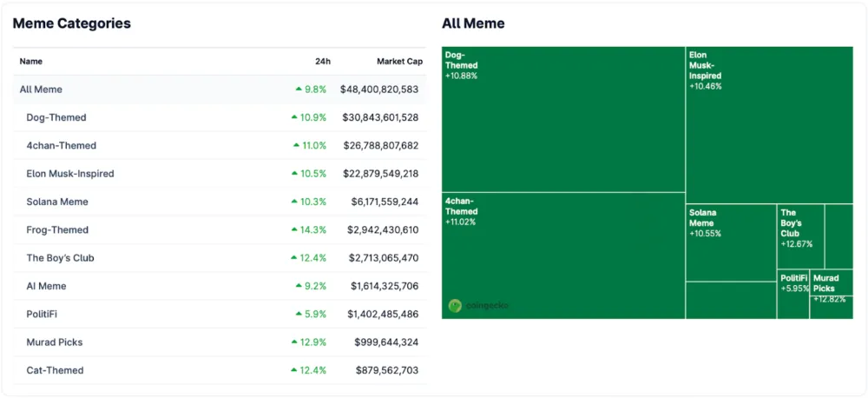This screenshot has width=868, height=398.
Task: Click the CoinGecko logo watermark
Action: click(478, 306)
